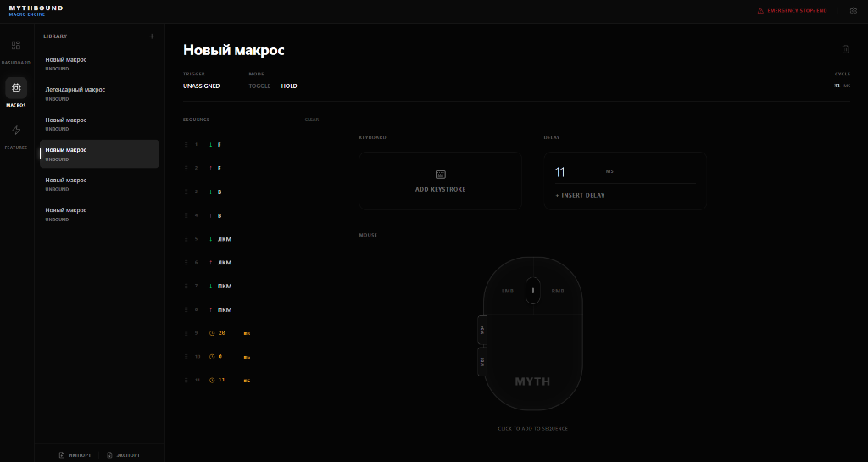Open the Dashboard section in sidebar

tap(16, 52)
